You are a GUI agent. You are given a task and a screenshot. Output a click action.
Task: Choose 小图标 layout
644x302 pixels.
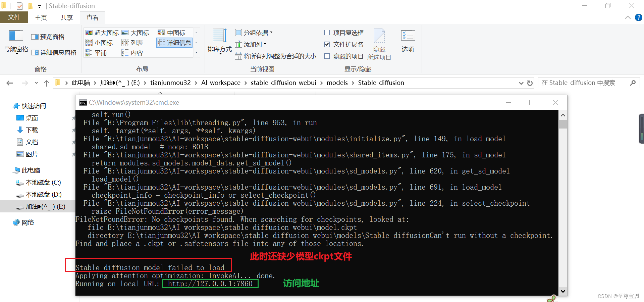(99, 43)
